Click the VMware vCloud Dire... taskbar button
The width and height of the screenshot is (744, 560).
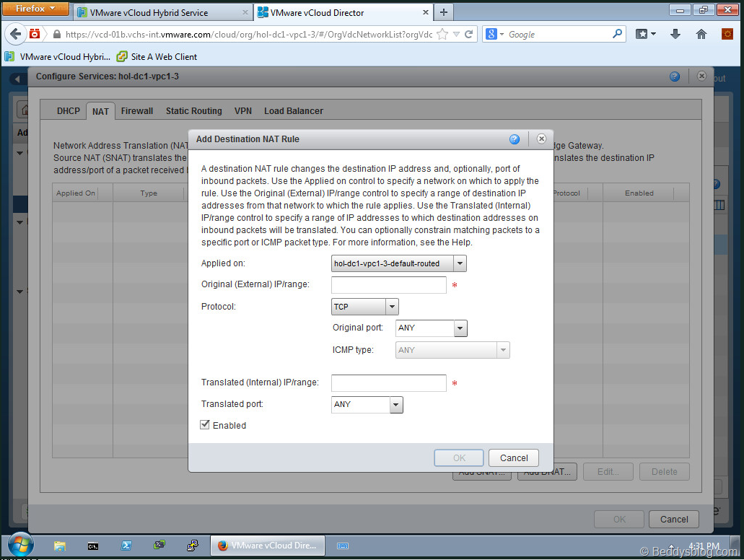(268, 546)
